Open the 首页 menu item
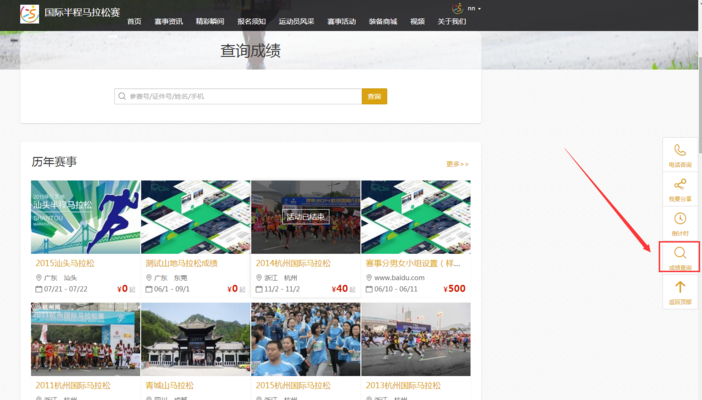 [134, 21]
